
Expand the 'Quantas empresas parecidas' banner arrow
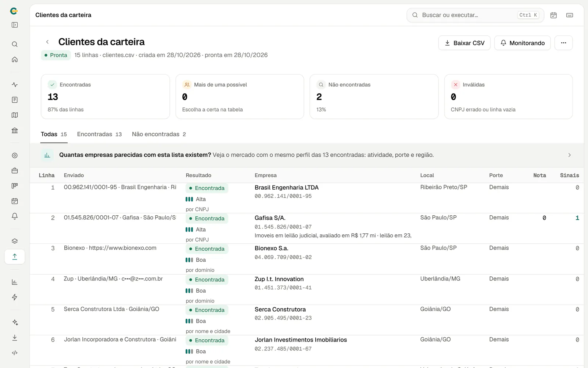coord(570,155)
